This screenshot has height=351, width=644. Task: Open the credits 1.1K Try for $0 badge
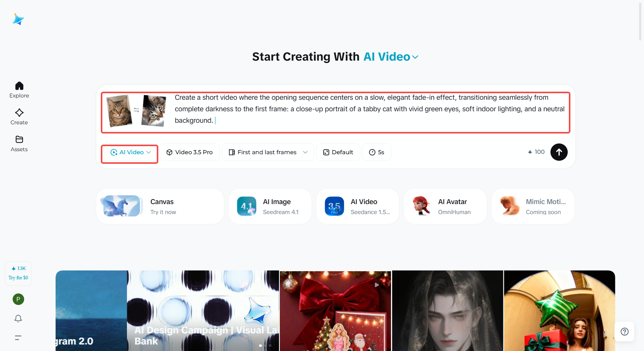click(x=18, y=273)
